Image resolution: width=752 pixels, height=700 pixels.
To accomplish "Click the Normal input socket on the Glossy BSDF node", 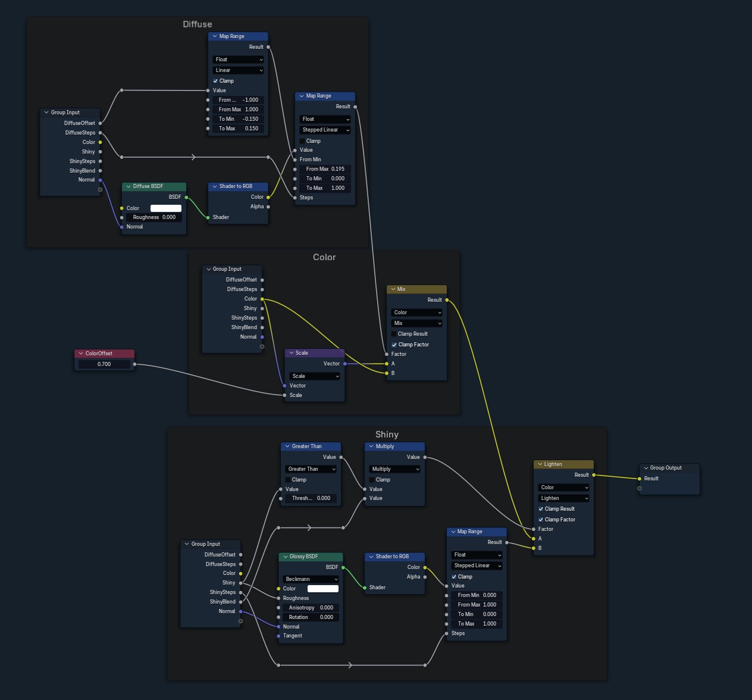I will tap(278, 626).
